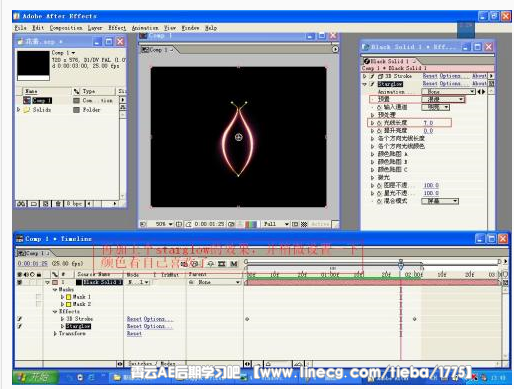Expand Mask 1 properties
The width and height of the screenshot is (514, 389).
62,297
